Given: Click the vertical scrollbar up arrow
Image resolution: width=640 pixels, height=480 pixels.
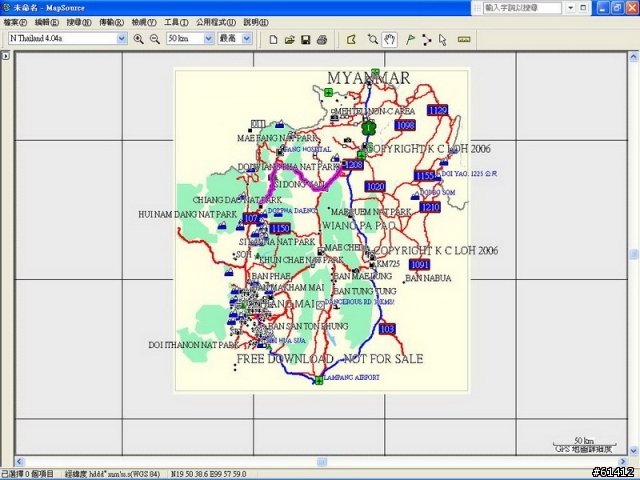Looking at the screenshot, I should [633, 57].
